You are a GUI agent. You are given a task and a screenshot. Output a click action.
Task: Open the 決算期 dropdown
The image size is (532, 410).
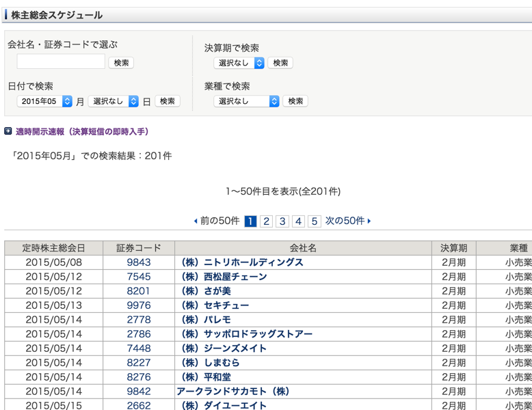coord(239,63)
